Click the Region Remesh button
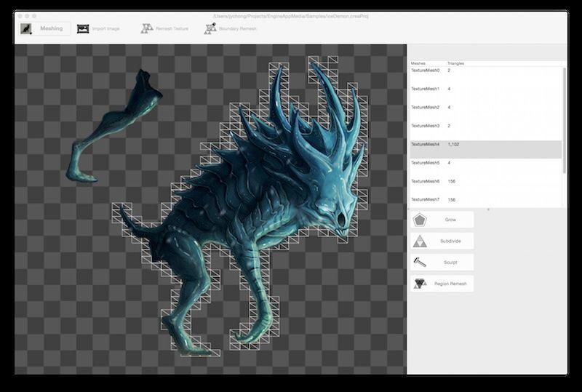Screen dimensions: 582x392 pyautogui.click(x=442, y=284)
